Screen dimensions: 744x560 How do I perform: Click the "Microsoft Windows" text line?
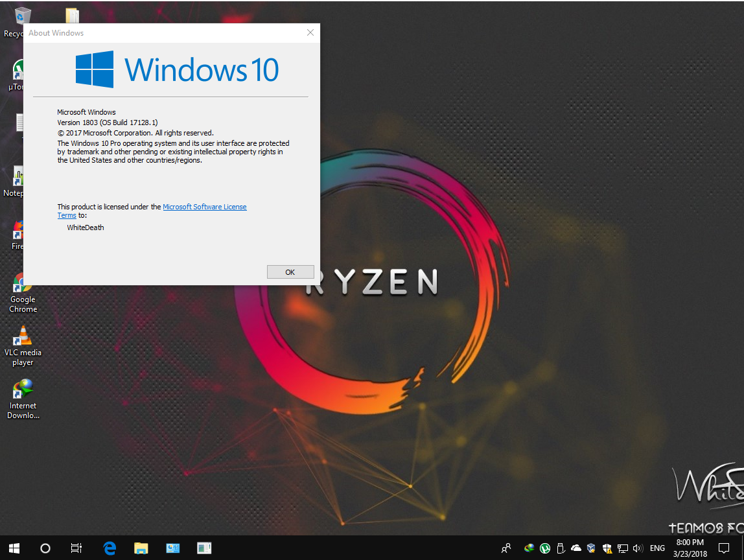(x=86, y=112)
